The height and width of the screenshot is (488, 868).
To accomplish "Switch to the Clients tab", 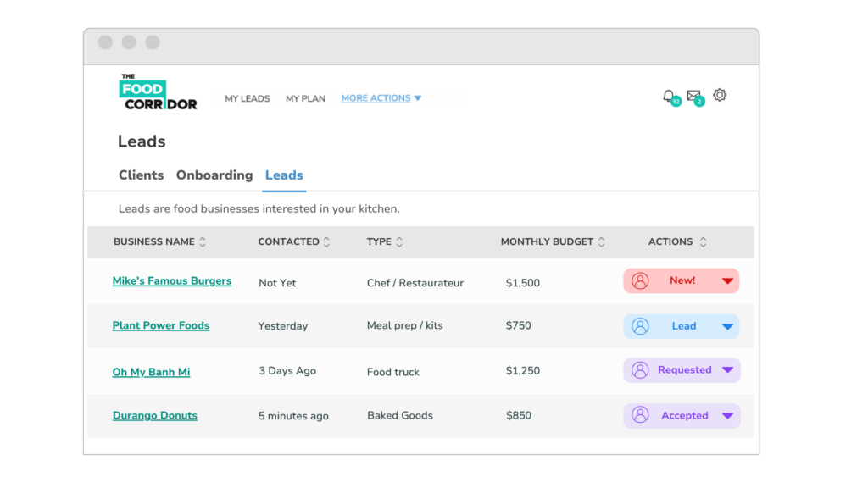I will point(142,175).
